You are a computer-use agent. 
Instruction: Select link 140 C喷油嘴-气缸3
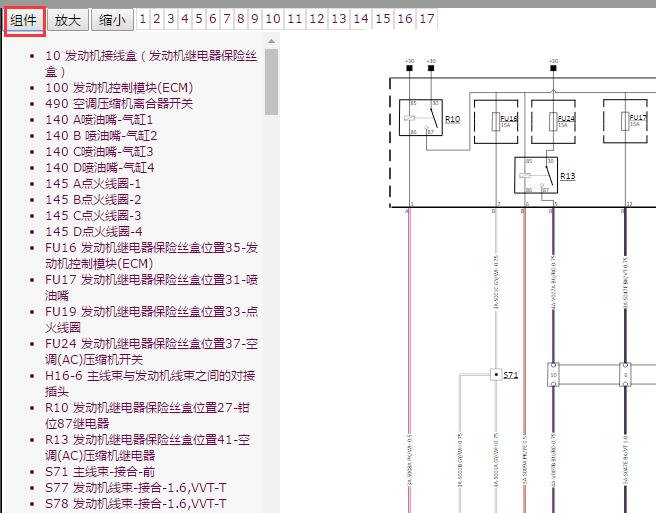99,152
